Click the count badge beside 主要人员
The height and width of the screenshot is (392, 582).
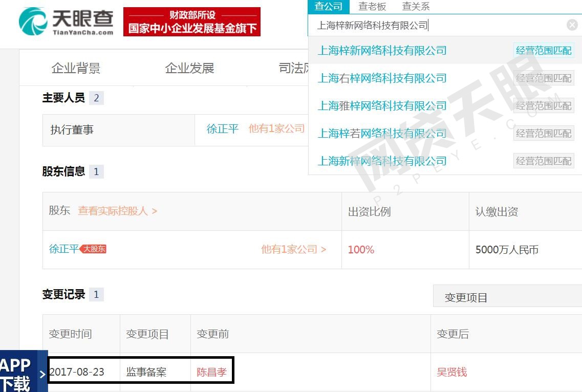click(x=97, y=98)
